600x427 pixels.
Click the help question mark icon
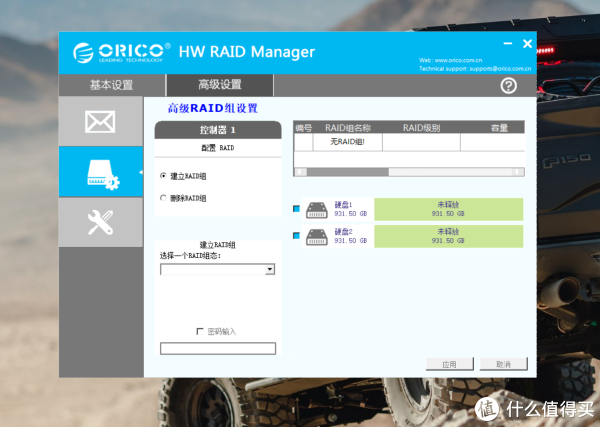[508, 86]
